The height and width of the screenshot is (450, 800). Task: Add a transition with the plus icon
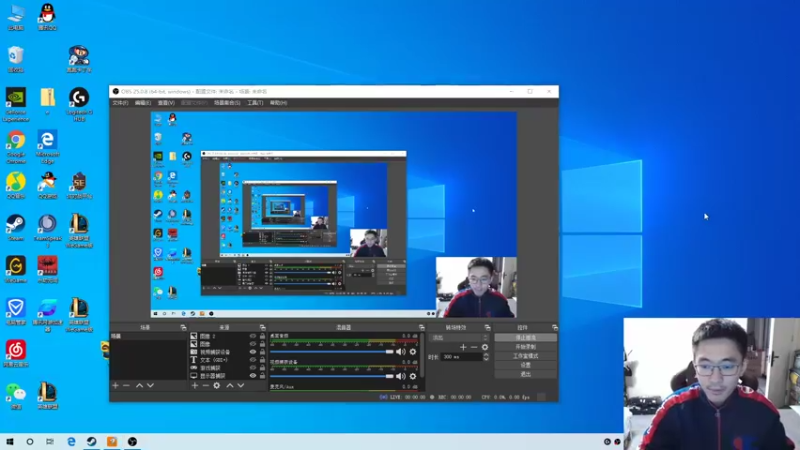(x=463, y=347)
